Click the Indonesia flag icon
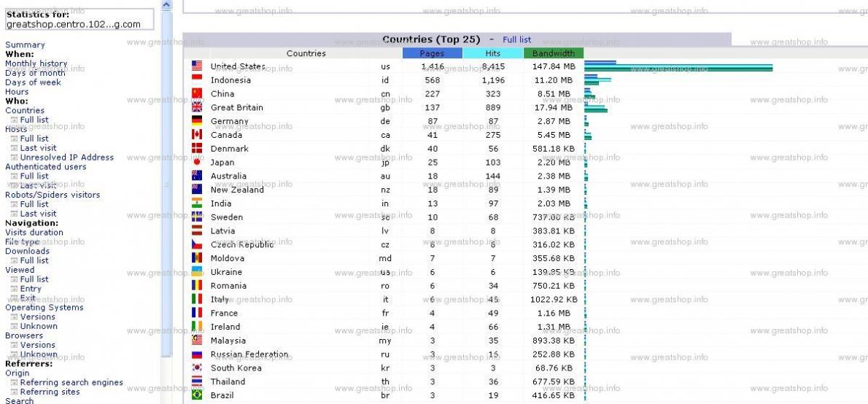The image size is (868, 404). (x=196, y=79)
